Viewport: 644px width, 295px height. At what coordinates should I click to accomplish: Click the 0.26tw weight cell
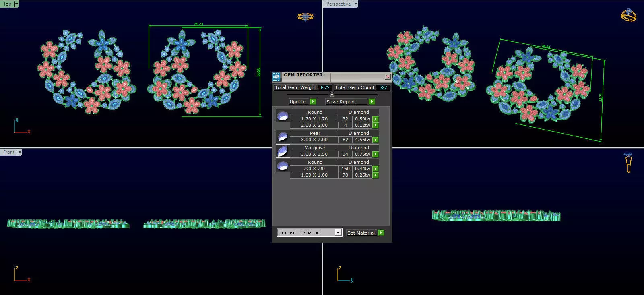[x=362, y=175]
